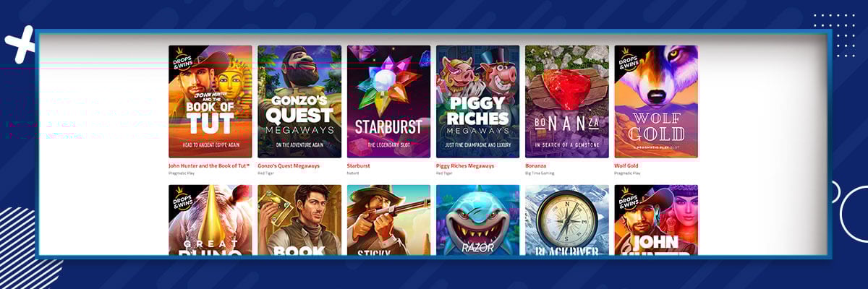Open Razor Shark game thumbnail
This screenshot has width=868, height=289.
click(x=477, y=220)
